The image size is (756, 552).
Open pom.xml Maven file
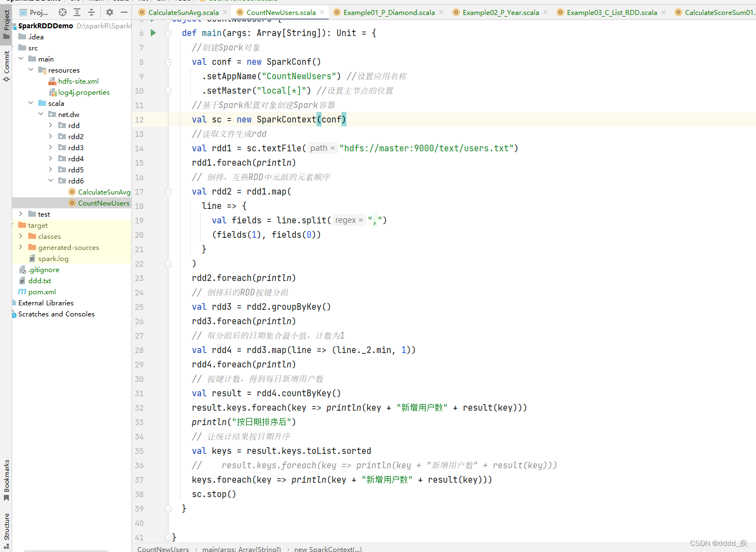(37, 292)
